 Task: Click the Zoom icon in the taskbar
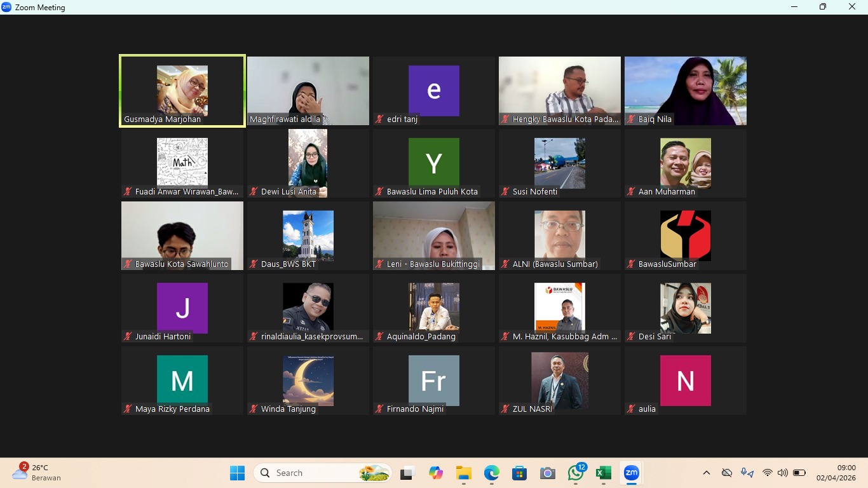click(x=631, y=473)
